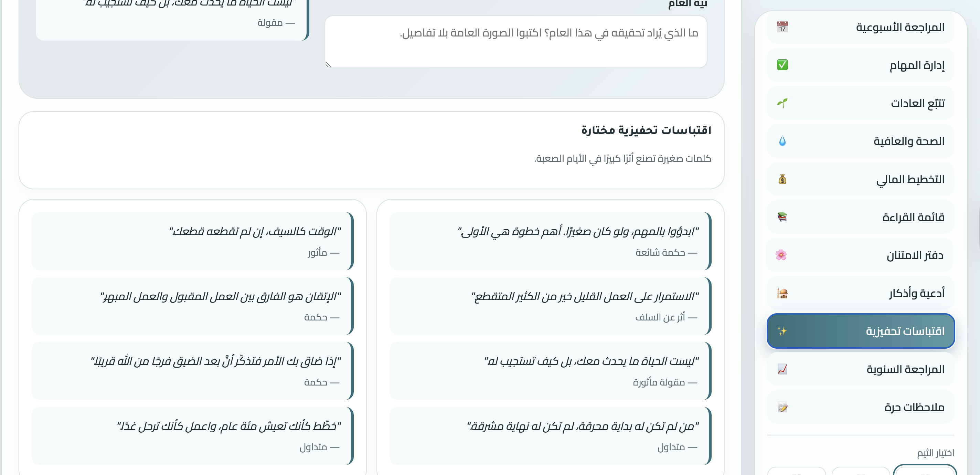Click the subtitle كلمات صغيرة تصنع أثرًا
The height and width of the screenshot is (475, 980).
[x=622, y=158]
